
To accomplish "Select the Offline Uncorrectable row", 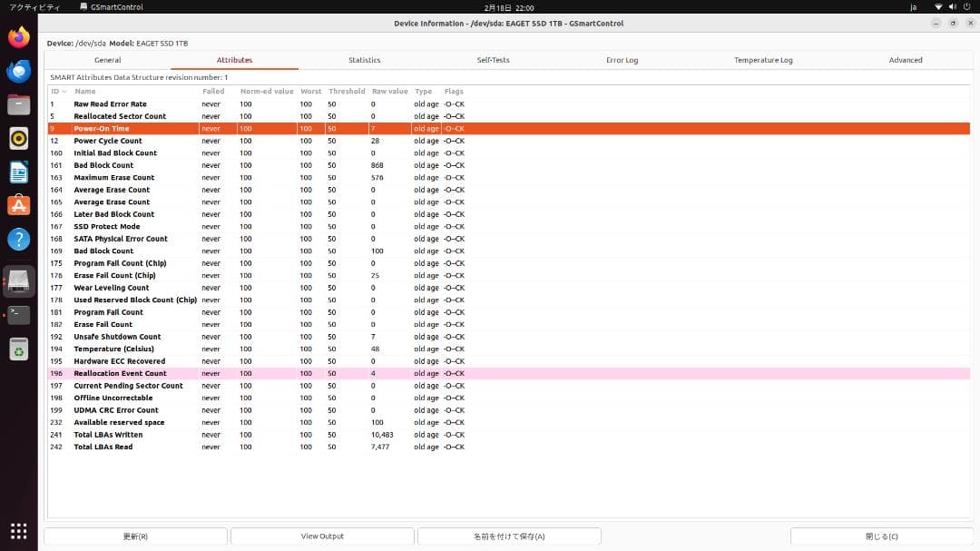I will (509, 398).
